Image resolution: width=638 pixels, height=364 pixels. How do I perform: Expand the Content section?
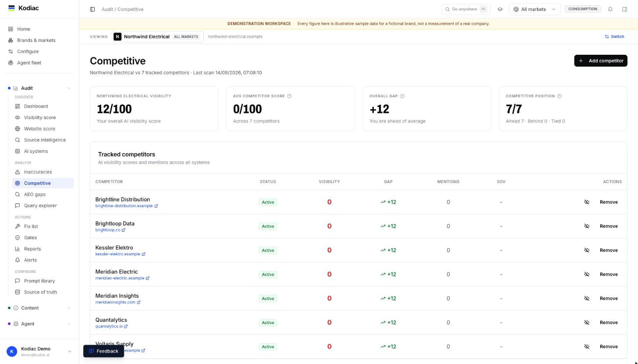(40, 308)
